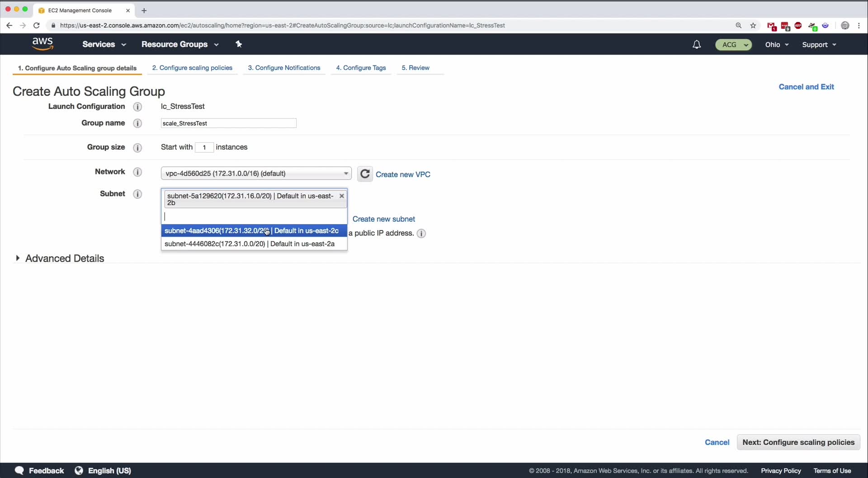
Task: Click the AWS logo home icon
Action: (43, 44)
